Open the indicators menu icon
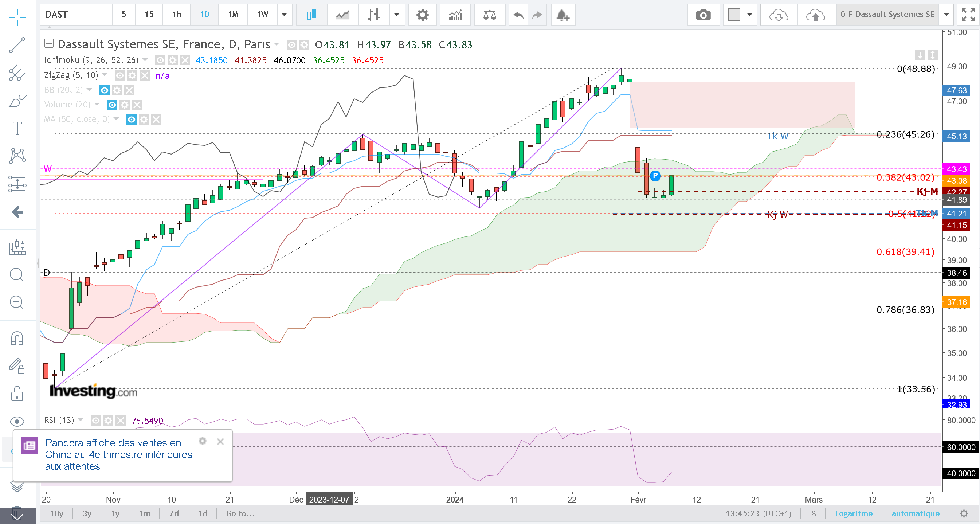The width and height of the screenshot is (980, 524). point(455,15)
